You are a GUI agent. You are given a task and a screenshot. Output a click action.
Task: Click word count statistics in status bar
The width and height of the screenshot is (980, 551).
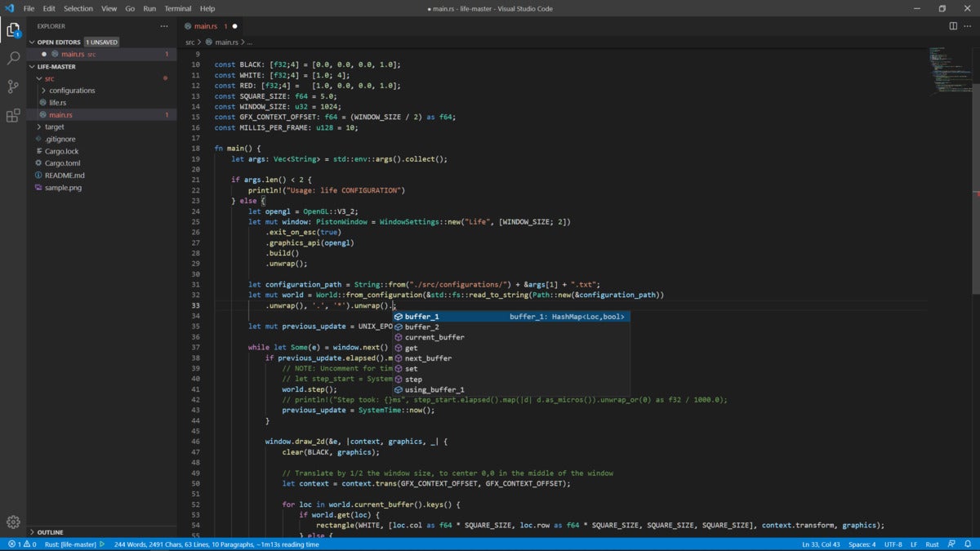(x=216, y=544)
